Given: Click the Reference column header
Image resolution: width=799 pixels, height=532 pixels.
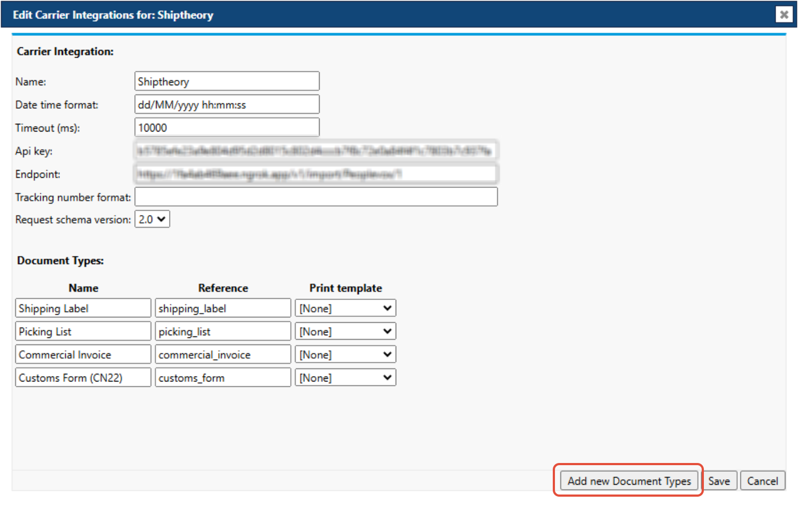Looking at the screenshot, I should [x=223, y=288].
